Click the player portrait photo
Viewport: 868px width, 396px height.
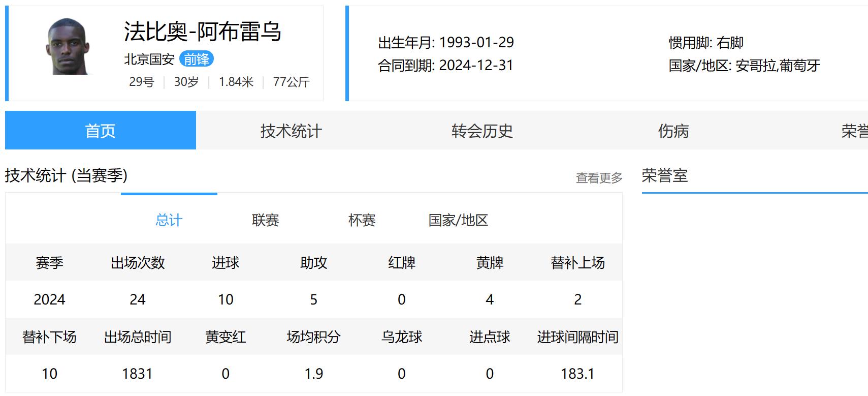coord(68,47)
